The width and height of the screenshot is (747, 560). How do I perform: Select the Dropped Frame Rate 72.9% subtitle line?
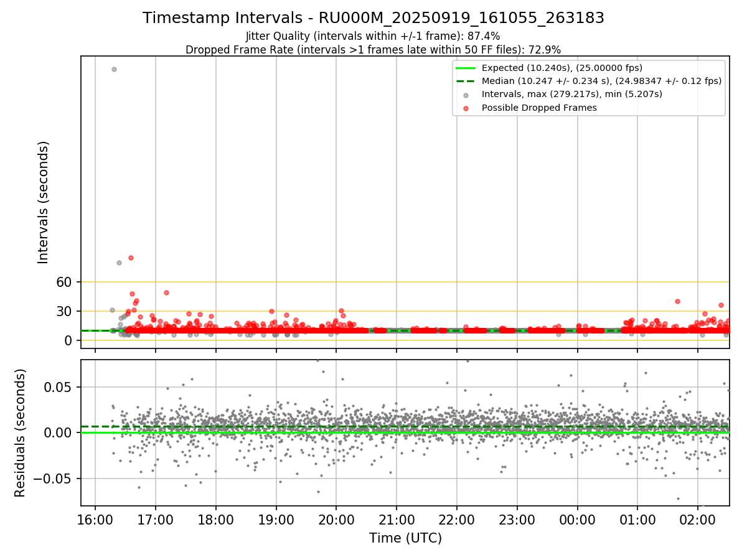[x=374, y=50]
